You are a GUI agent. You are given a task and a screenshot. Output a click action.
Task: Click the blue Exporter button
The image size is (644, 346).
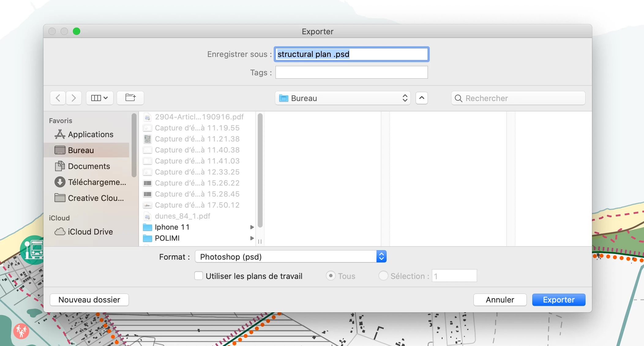559,300
